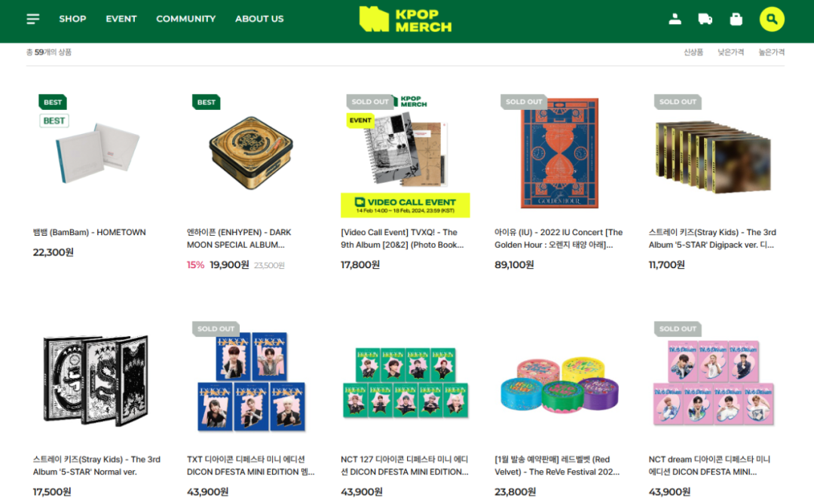Open the COMMUNITY menu
This screenshot has width=814, height=504.
[186, 19]
